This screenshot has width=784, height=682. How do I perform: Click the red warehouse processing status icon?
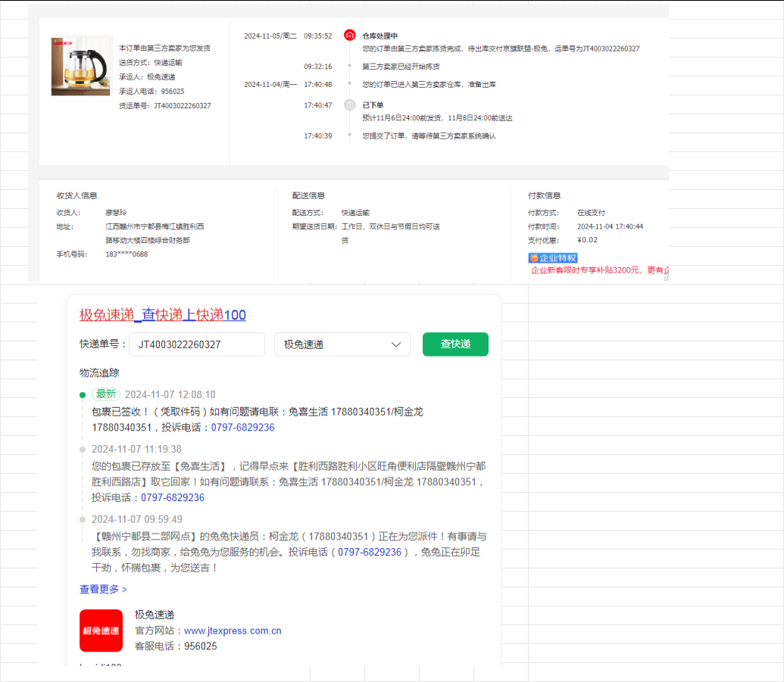(349, 36)
